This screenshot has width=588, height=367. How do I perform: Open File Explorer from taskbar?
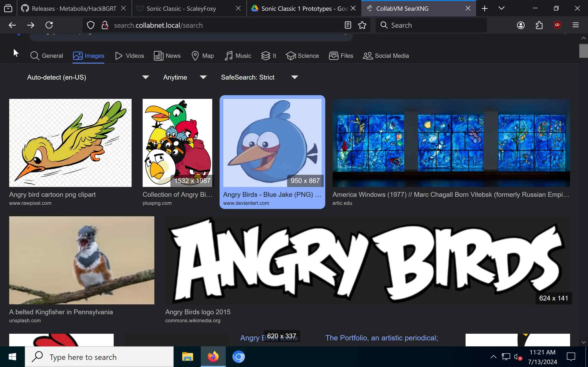coord(187,356)
